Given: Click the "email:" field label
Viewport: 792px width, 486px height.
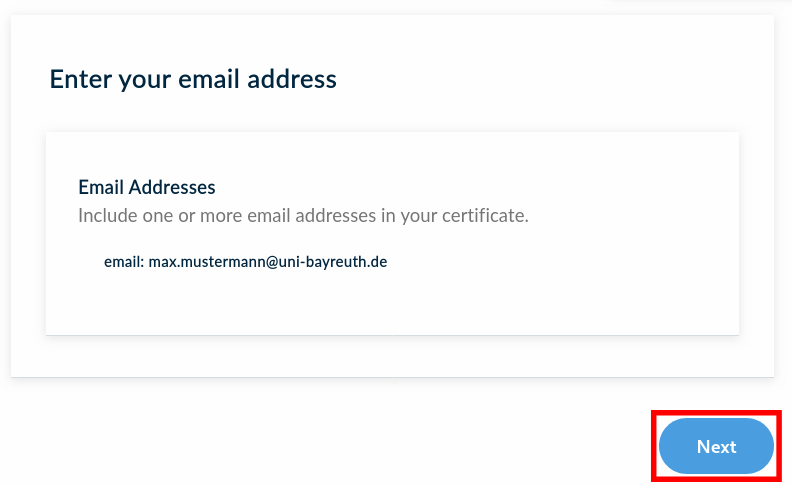Looking at the screenshot, I should pyautogui.click(x=124, y=262).
